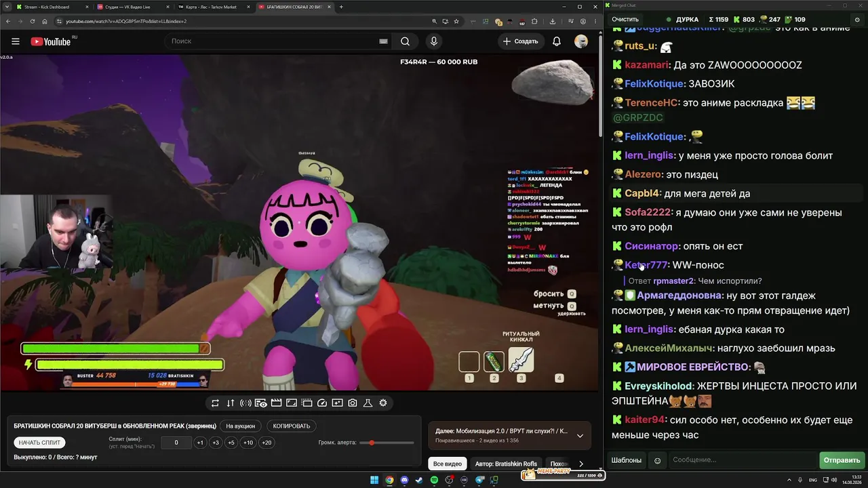Image resolution: width=868 pixels, height=488 pixels.
Task: Click the YouTube search magnifier button
Action: coord(405,41)
